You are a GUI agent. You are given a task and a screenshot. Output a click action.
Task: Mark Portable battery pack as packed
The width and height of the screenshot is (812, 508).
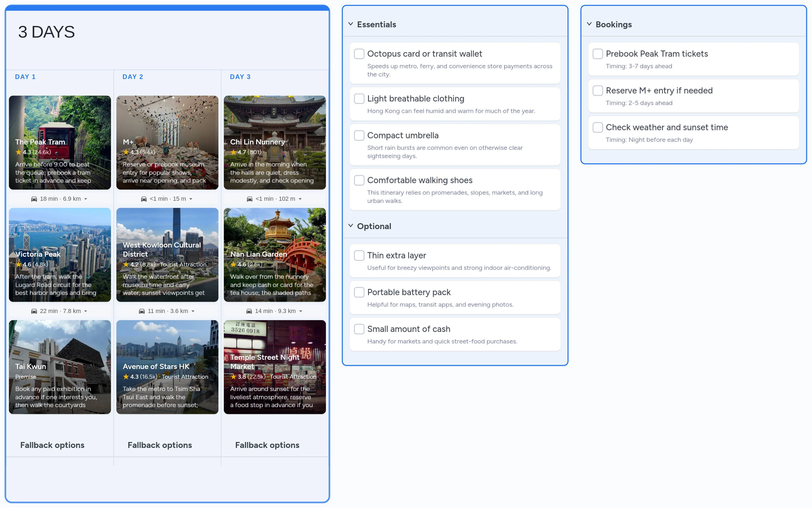click(359, 292)
